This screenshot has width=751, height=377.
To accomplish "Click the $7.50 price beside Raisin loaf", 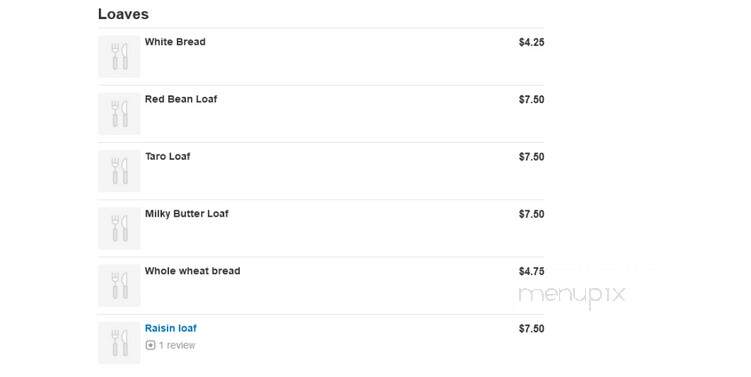I will coord(531,329).
